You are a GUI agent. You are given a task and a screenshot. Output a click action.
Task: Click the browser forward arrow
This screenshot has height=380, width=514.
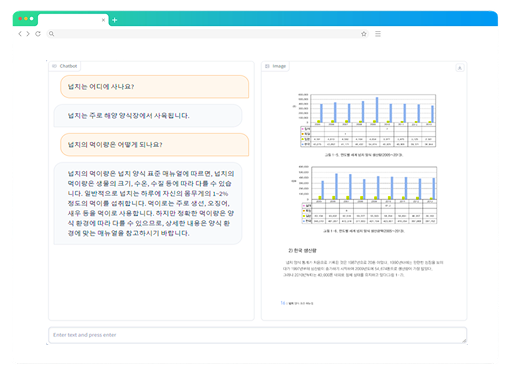click(x=28, y=34)
